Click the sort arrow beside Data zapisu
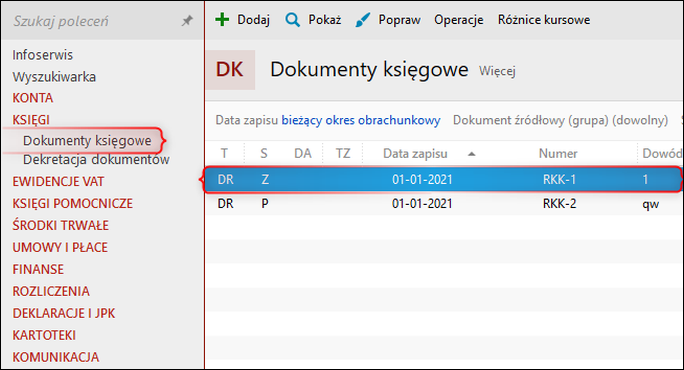684x370 pixels. [472, 154]
